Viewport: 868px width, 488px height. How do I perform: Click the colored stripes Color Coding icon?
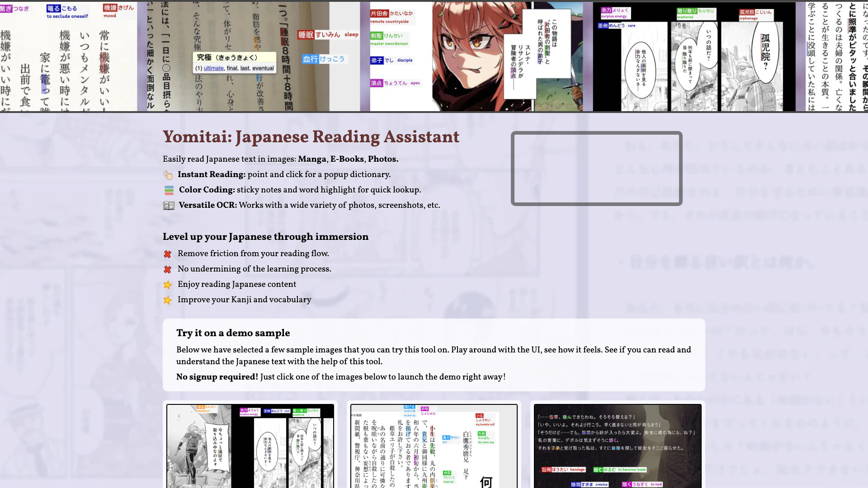(169, 190)
